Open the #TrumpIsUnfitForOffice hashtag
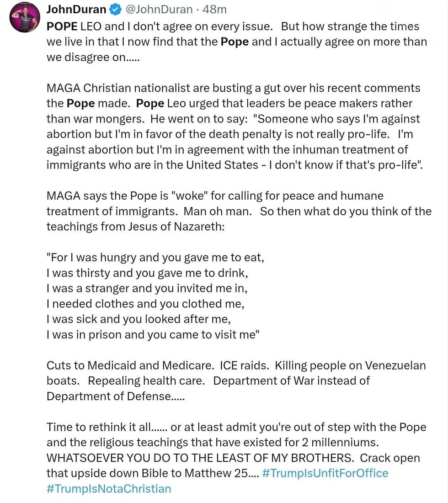This screenshot has height=503, width=448. 325,472
